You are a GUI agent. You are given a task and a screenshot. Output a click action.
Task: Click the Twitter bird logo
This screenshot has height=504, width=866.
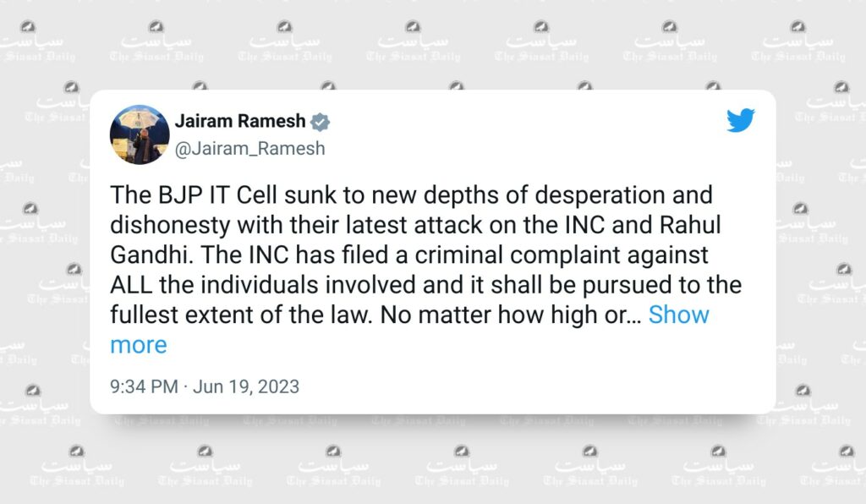tap(741, 121)
